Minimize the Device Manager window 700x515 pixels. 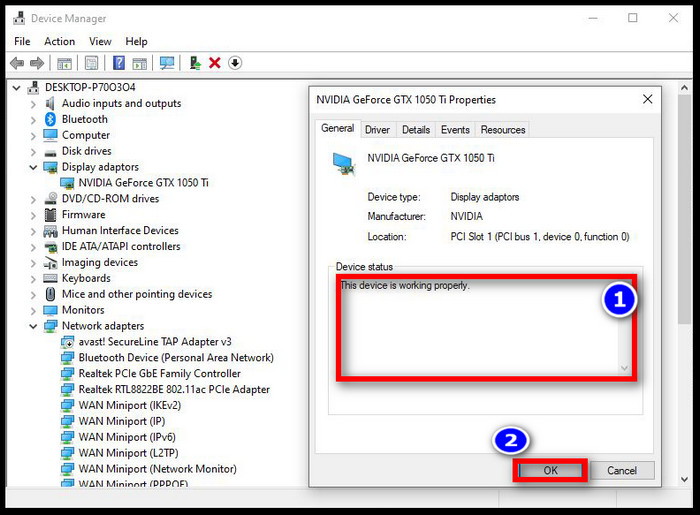(593, 18)
